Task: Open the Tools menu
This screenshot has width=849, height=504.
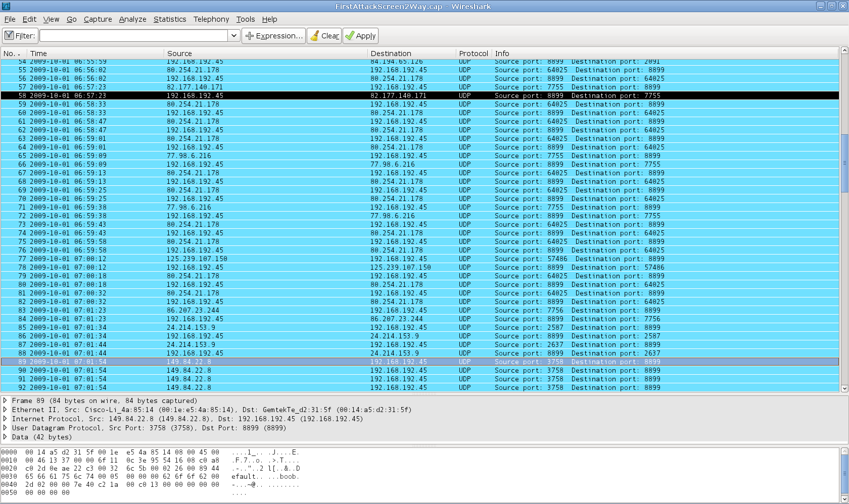Action: click(x=246, y=19)
